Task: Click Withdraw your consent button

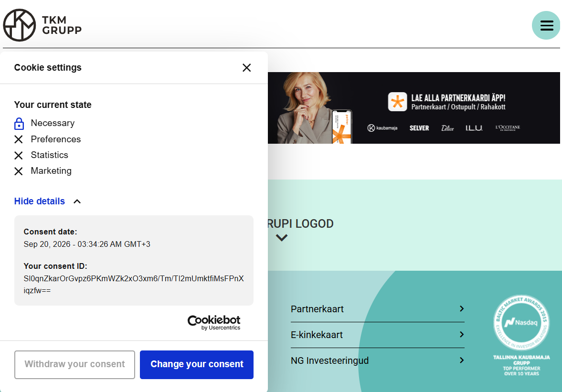Action: click(74, 364)
